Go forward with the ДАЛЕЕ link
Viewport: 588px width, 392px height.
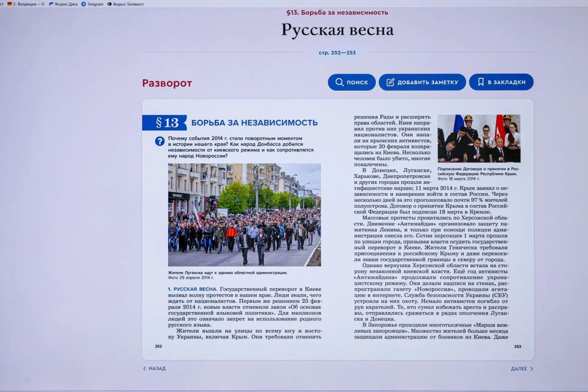point(522,369)
